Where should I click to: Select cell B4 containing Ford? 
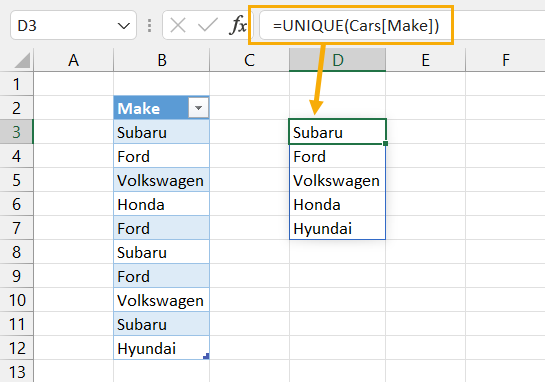[162, 156]
